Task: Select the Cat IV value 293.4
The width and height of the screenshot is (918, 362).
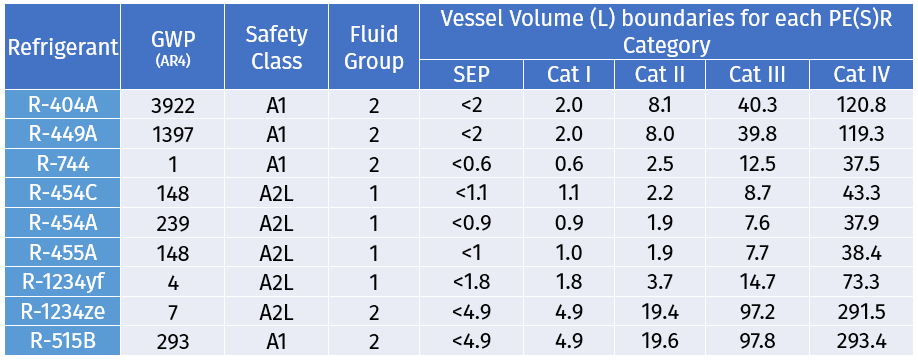Action: click(x=862, y=341)
